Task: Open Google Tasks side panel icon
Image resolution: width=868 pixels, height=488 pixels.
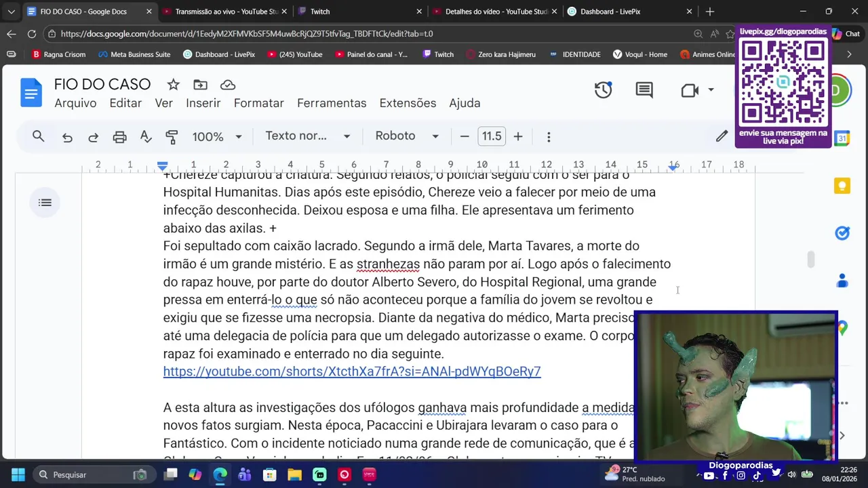Action: (x=842, y=233)
